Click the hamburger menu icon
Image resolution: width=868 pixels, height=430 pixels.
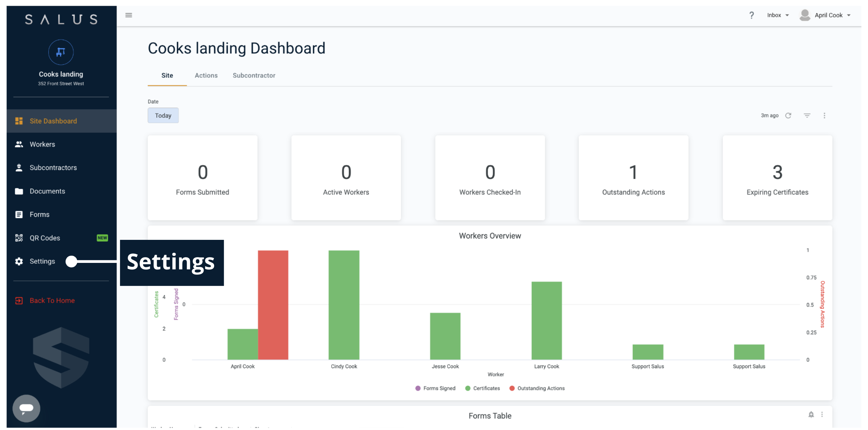tap(129, 15)
